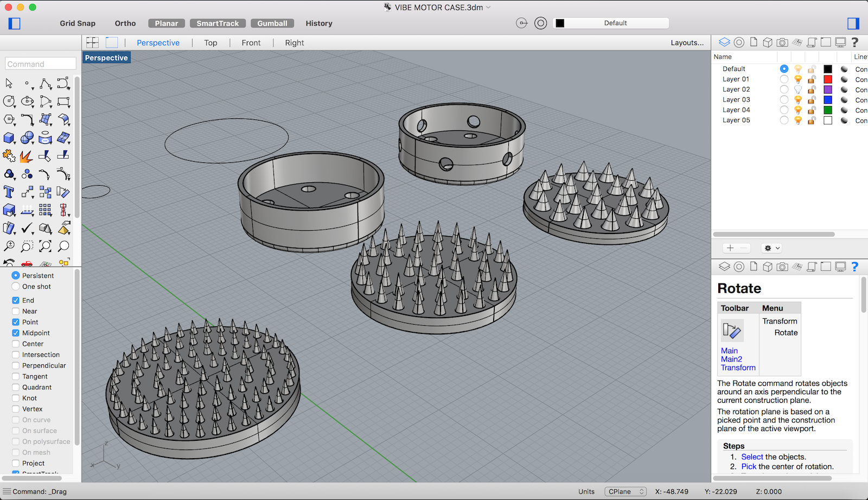
Task: Toggle visibility bulb of Layer 02
Action: pos(798,90)
